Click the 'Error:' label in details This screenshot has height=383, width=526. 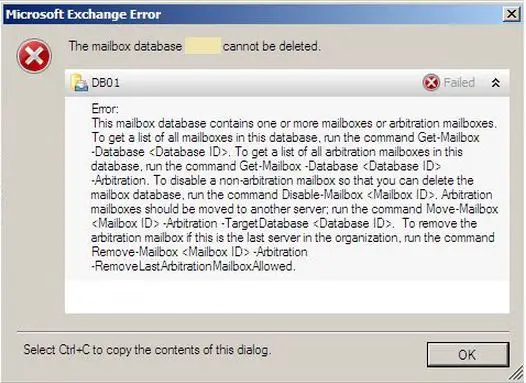coord(105,109)
